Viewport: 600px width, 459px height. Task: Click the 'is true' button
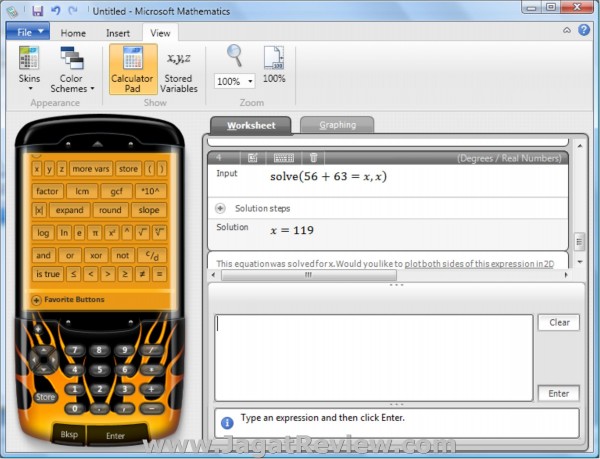click(47, 274)
